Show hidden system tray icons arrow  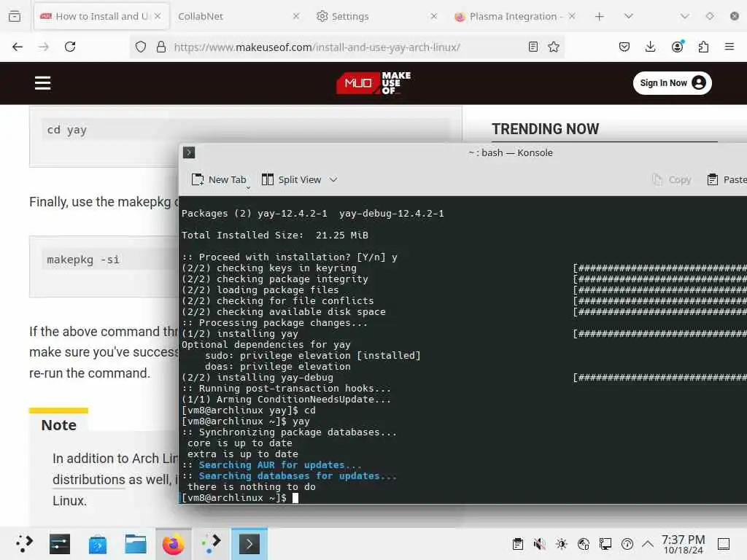648,544
